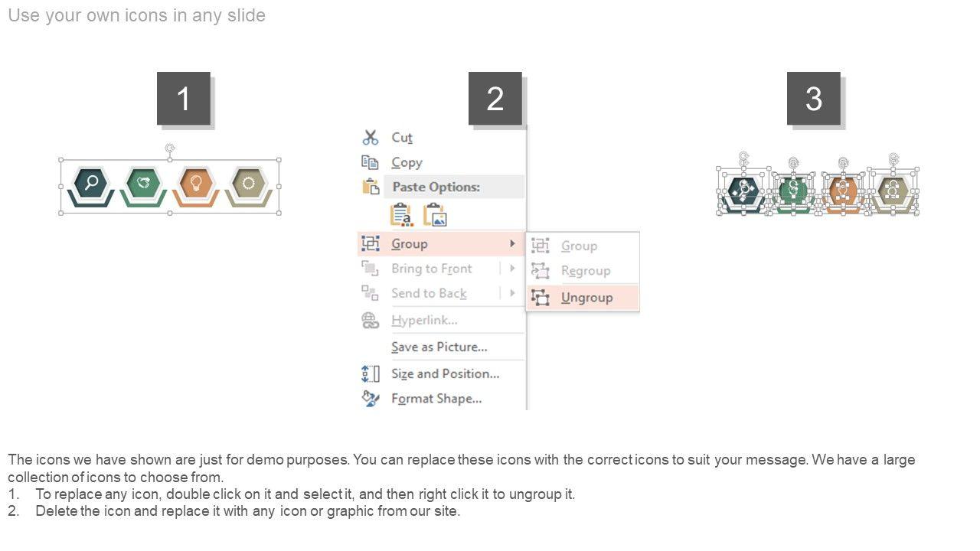Click the Ungroup icon in submenu
The height and width of the screenshot is (551, 980).
(541, 298)
